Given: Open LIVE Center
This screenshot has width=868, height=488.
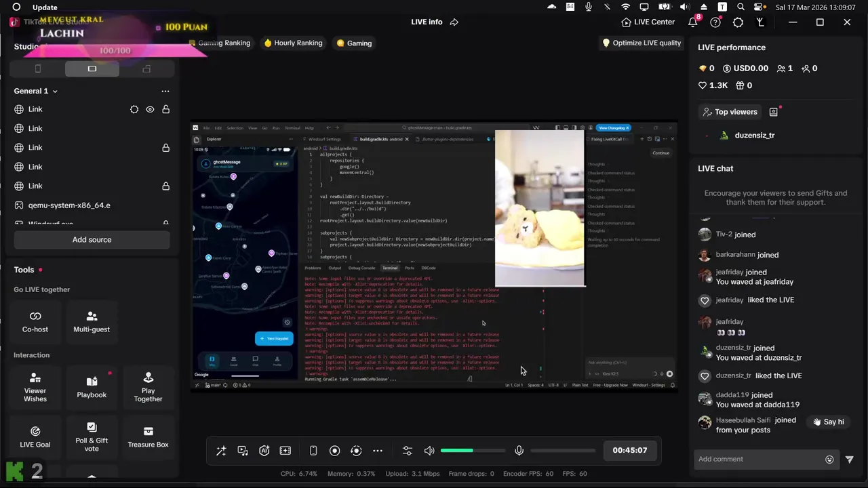Looking at the screenshot, I should (x=648, y=22).
